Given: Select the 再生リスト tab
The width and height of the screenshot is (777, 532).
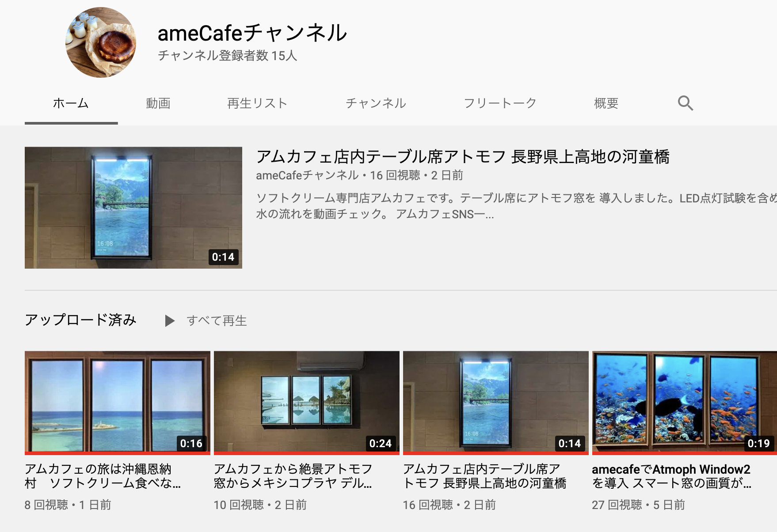Looking at the screenshot, I should (257, 103).
